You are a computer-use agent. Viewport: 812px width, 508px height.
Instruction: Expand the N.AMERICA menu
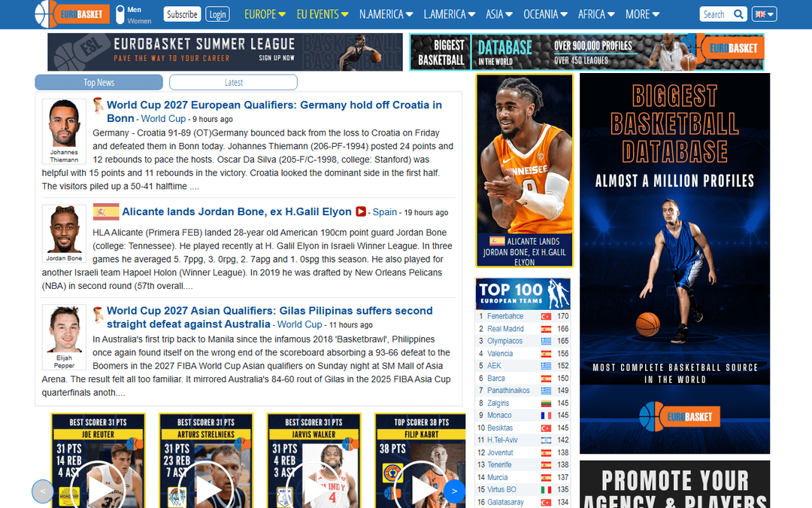pyautogui.click(x=386, y=14)
